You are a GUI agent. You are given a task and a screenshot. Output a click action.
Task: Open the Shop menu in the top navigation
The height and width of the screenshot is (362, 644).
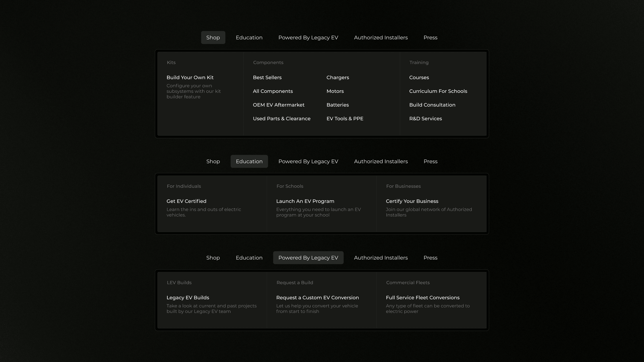pos(213,37)
